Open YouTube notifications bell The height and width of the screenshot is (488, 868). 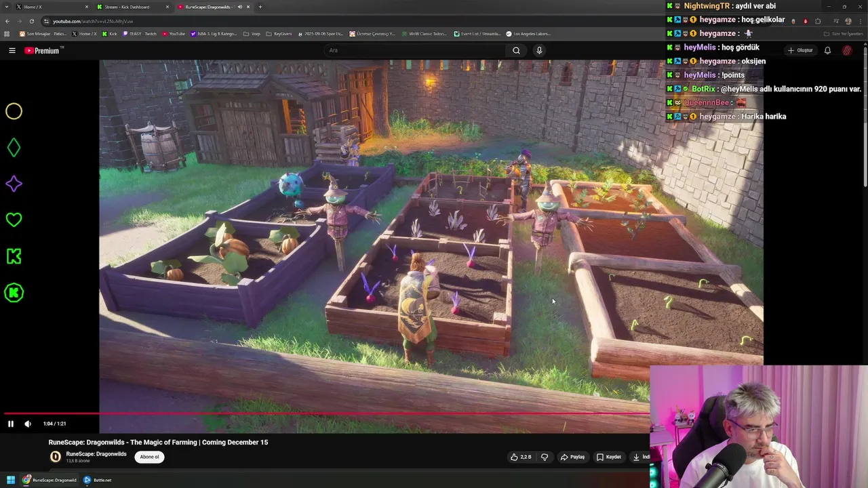827,50
